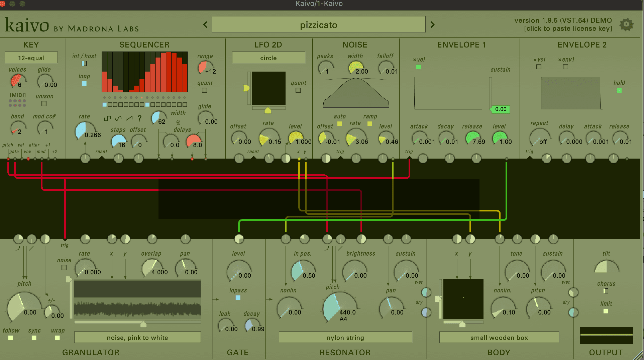Click the sequencer steps dial
This screenshot has width=644, height=360.
point(118,141)
